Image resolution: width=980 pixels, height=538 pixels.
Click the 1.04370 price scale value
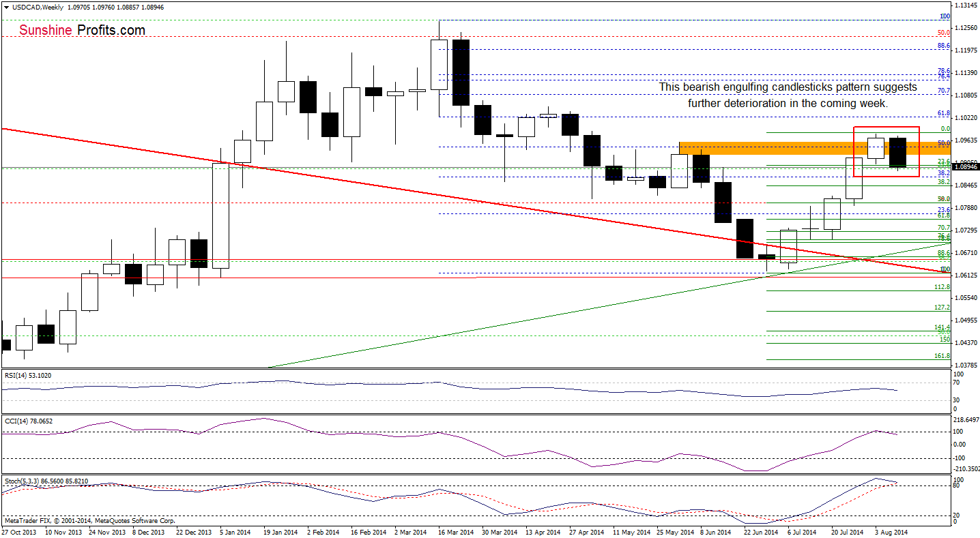[966, 342]
